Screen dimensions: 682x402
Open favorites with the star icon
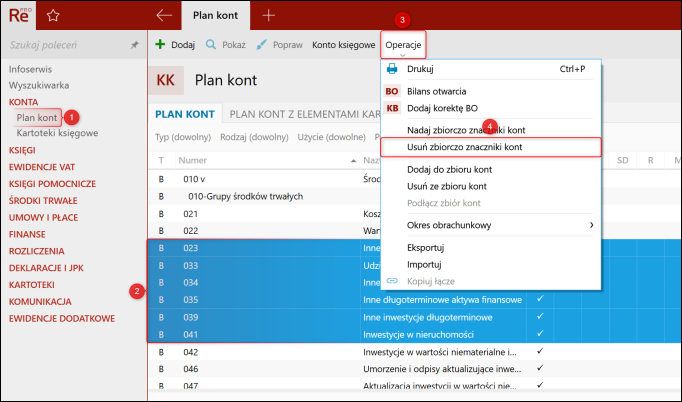tap(53, 16)
